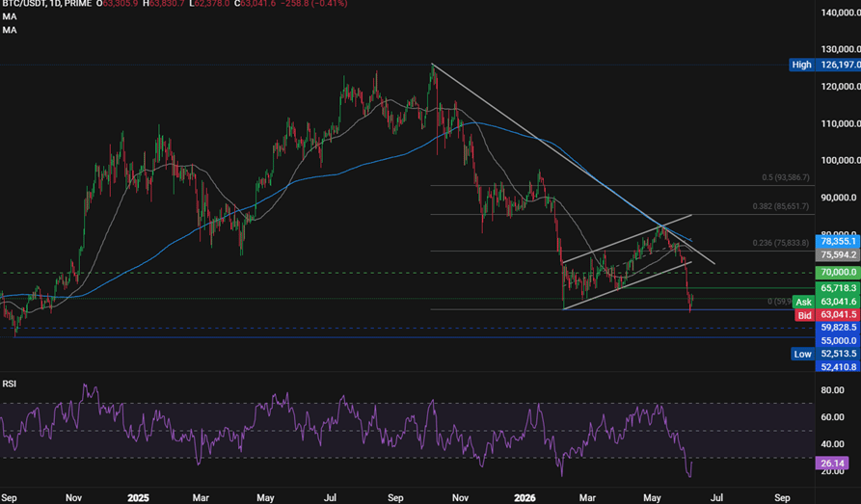Click the 2025 label on time axis
Image resolution: width=861 pixels, height=504 pixels.
138,498
